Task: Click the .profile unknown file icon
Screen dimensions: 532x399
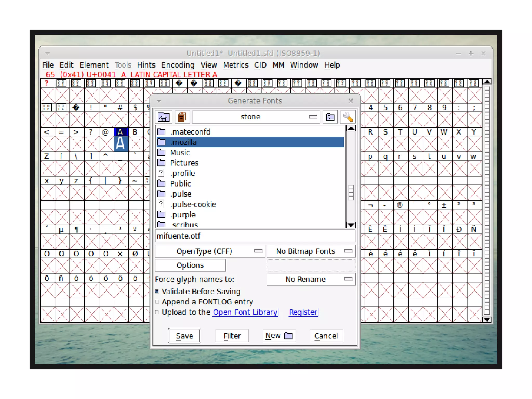Action: click(161, 173)
